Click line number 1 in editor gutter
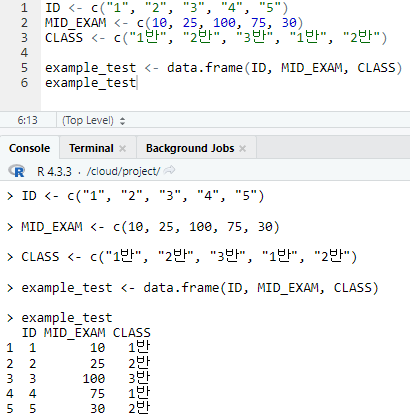Viewport: 410px width, 418px height. pyautogui.click(x=24, y=8)
